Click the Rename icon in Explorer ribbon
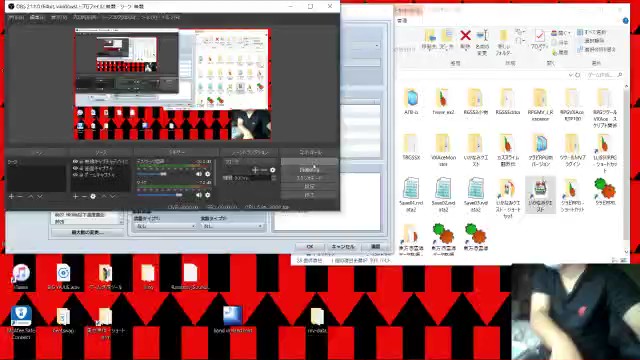Viewport: 640px width, 360px height. 482,36
